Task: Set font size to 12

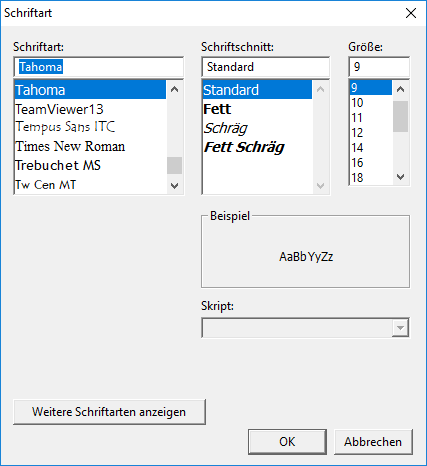Action: [371, 133]
